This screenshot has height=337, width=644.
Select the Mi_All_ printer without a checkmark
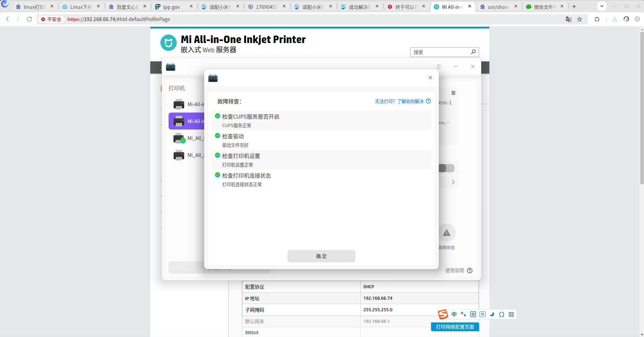click(x=187, y=155)
